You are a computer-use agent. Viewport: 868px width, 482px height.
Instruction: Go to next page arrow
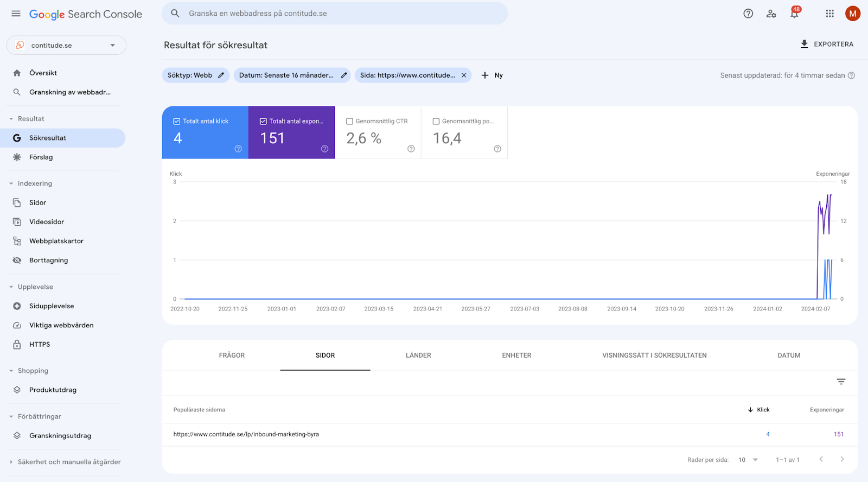[x=842, y=459]
